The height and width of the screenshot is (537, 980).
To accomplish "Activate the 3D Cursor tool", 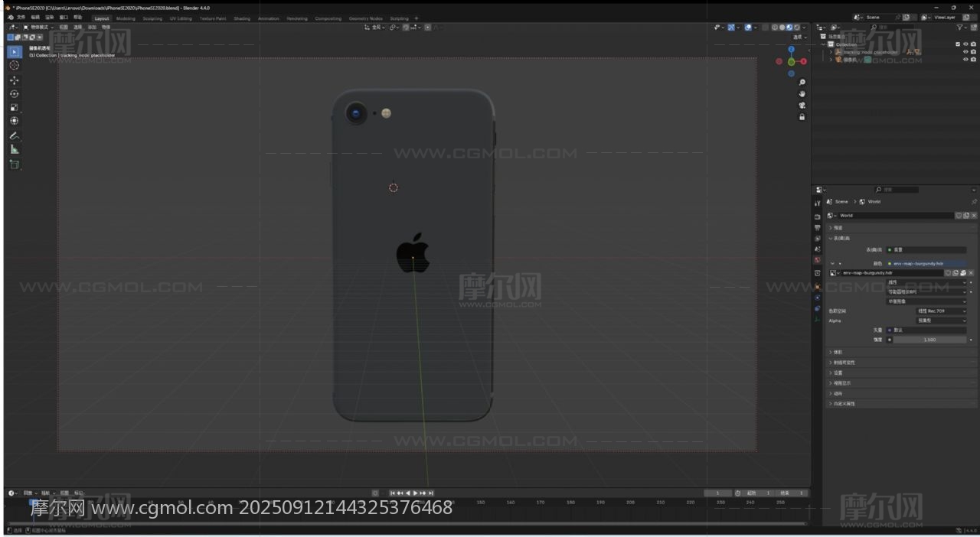I will click(15, 66).
